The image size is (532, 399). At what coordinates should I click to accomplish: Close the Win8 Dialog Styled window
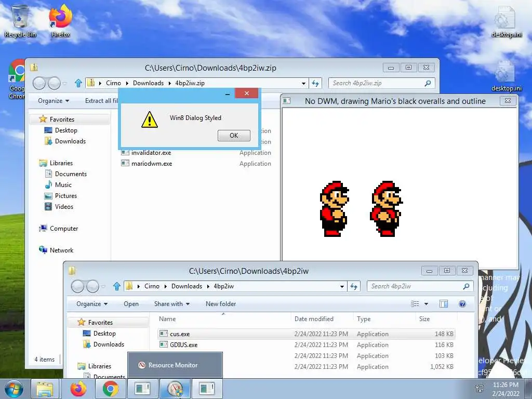coord(247,94)
